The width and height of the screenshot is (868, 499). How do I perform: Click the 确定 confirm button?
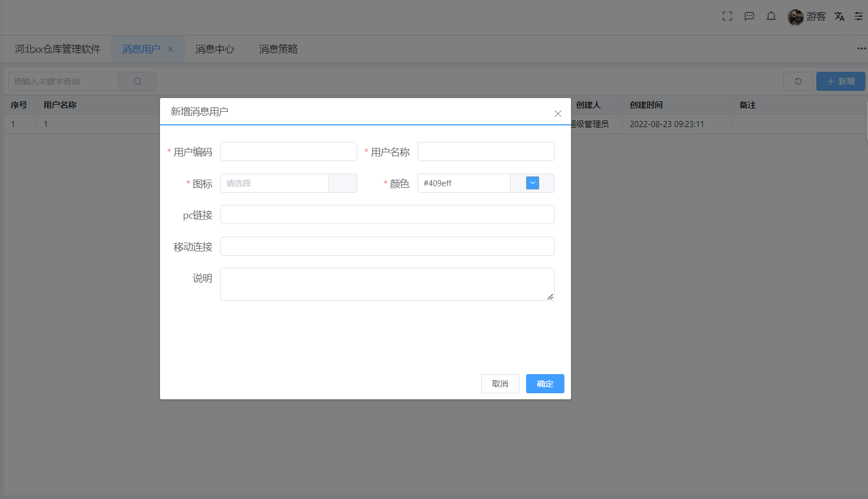(x=545, y=384)
